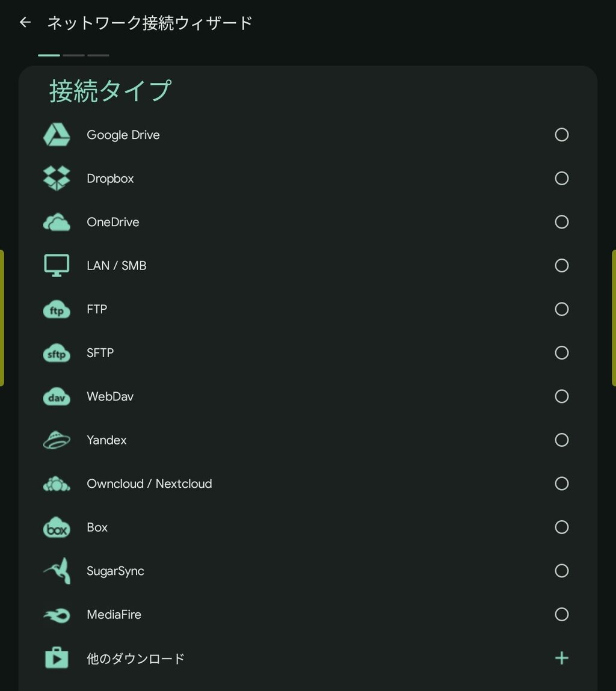Expand 他のダウンロード with the plus icon
This screenshot has height=691, width=616.
pos(561,659)
